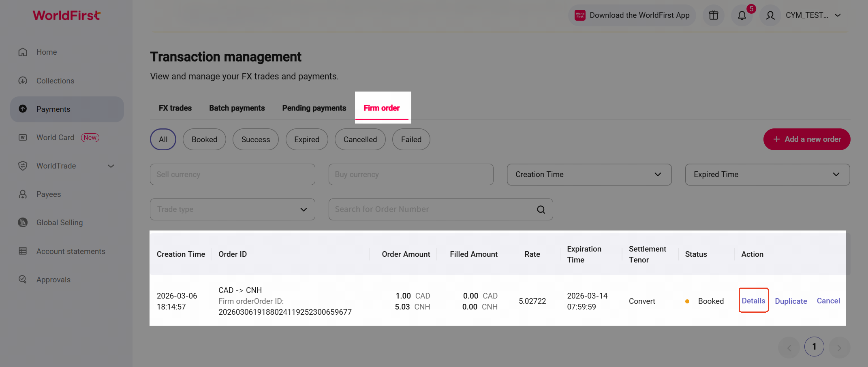868x367 pixels.
Task: Open Global Selling in the sidebar
Action: [59, 222]
